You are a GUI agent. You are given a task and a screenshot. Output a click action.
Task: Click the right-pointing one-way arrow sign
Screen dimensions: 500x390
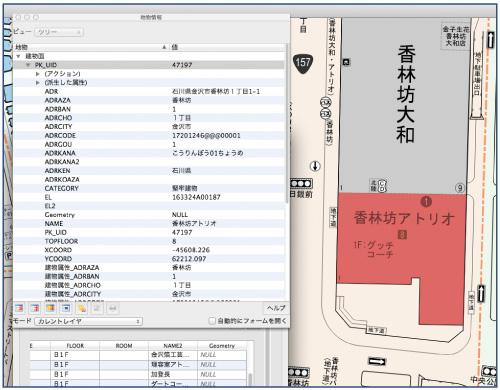[377, 361]
